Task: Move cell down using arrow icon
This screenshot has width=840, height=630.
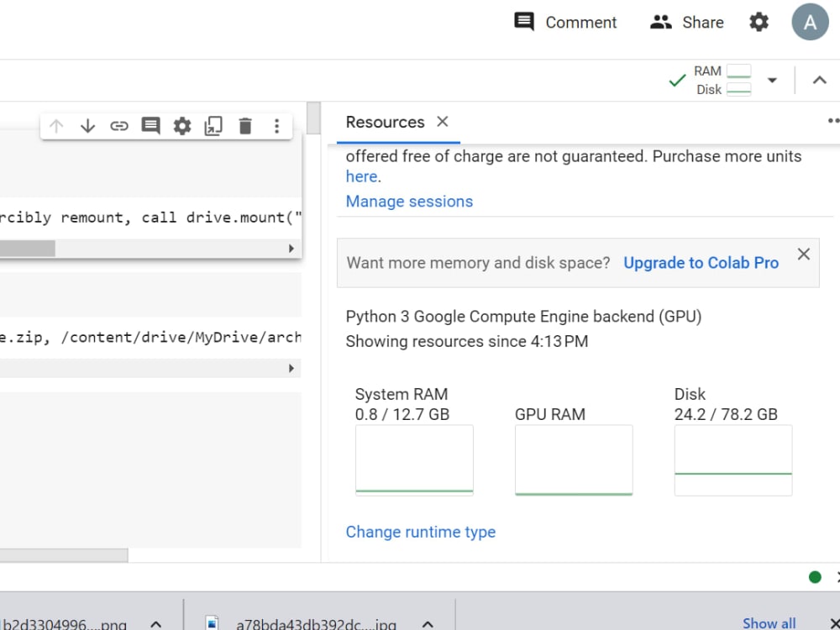Action: tap(87, 126)
